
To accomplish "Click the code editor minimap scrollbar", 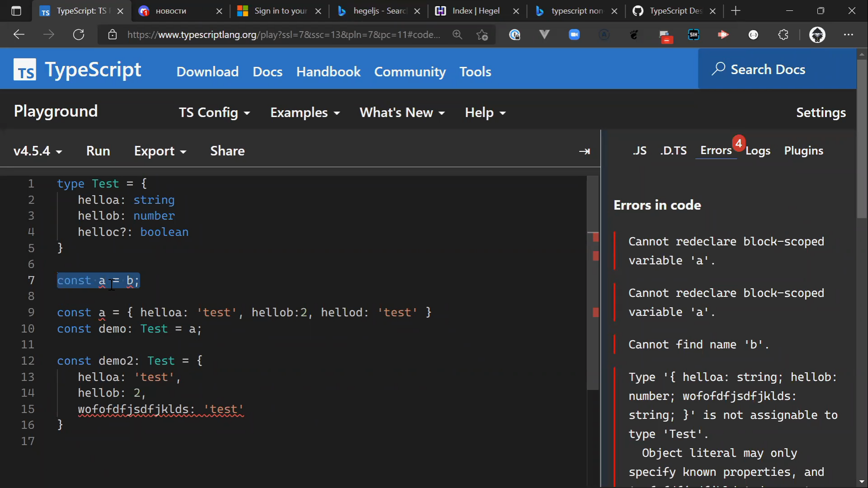I will tap(593, 283).
